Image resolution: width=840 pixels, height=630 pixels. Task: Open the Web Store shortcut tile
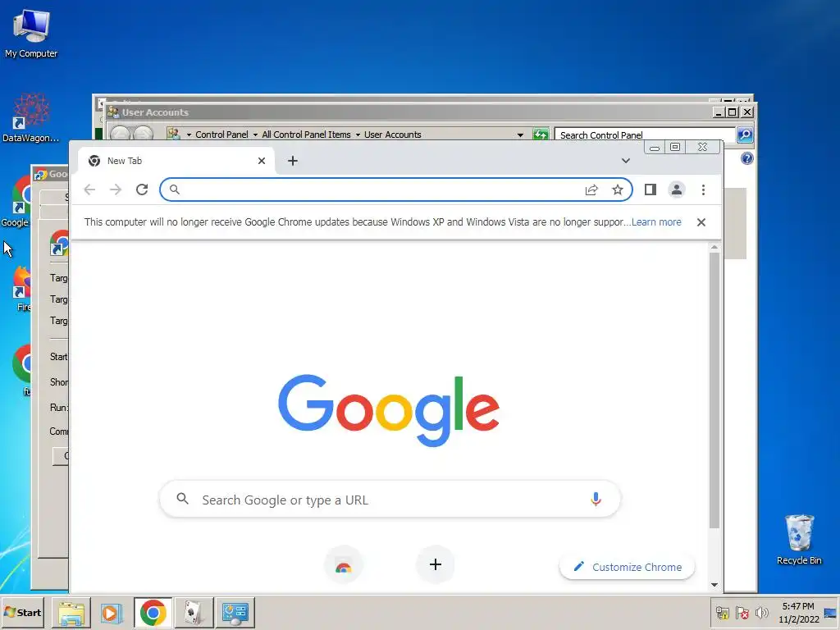tap(344, 565)
